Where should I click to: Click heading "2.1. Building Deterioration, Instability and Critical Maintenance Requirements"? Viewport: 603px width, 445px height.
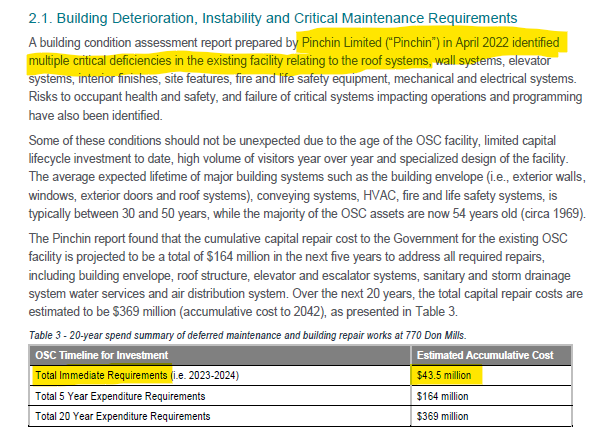273,18
